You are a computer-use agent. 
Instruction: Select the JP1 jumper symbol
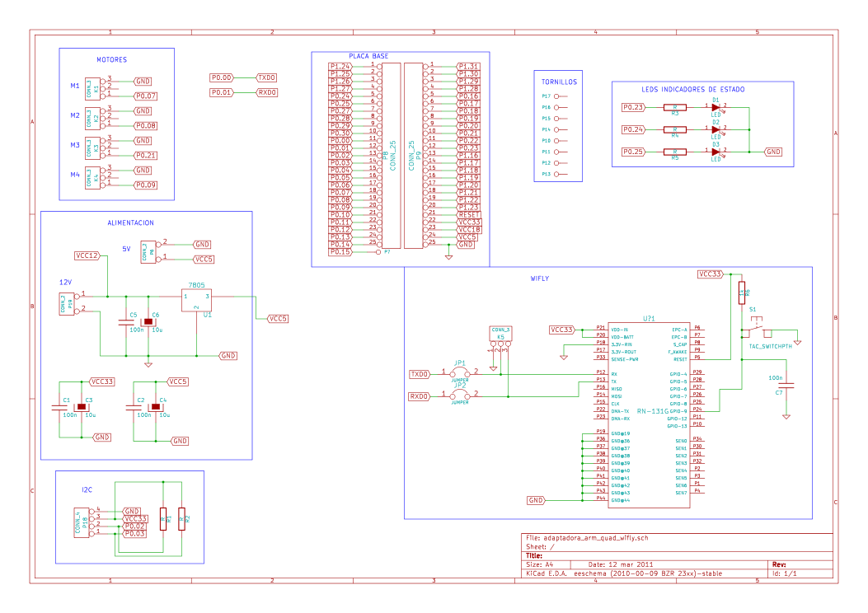point(460,372)
